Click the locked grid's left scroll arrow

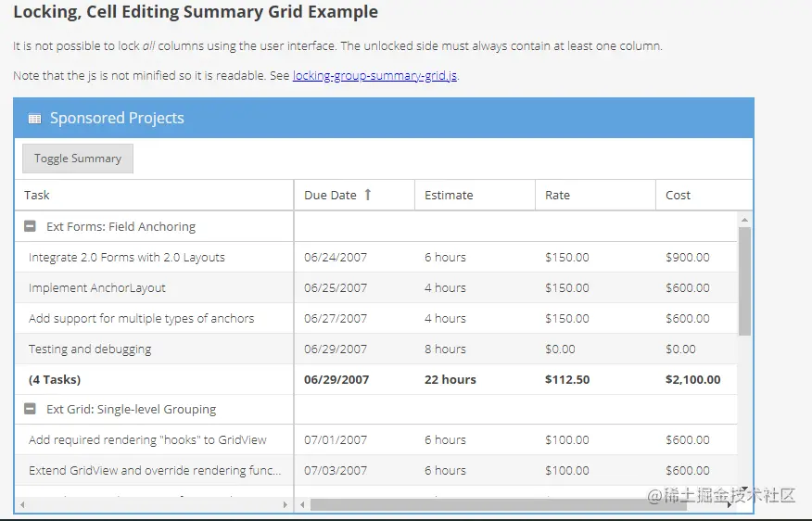click(x=22, y=504)
